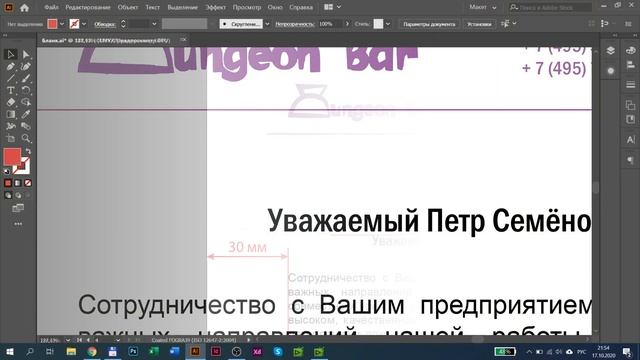Image resolution: width=640 pixels, height=360 pixels.
Task: Change screen mode at toolbar bottom
Action: [18, 209]
